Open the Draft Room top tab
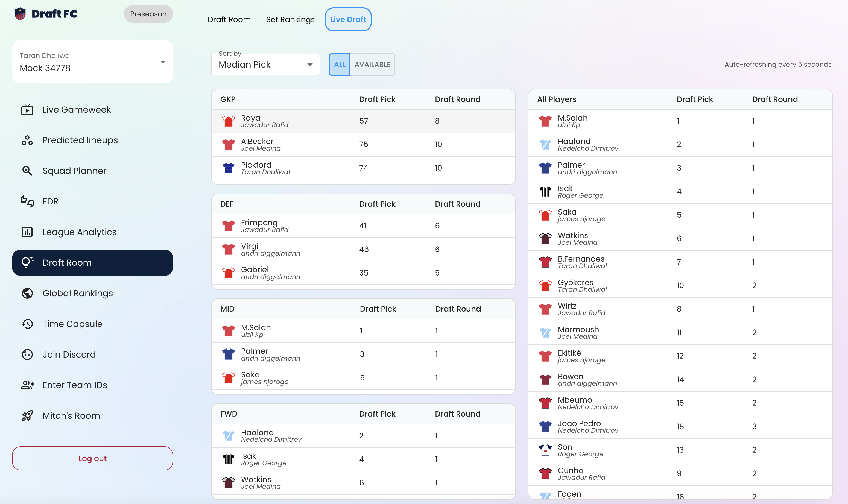The width and height of the screenshot is (848, 504). 229,19
